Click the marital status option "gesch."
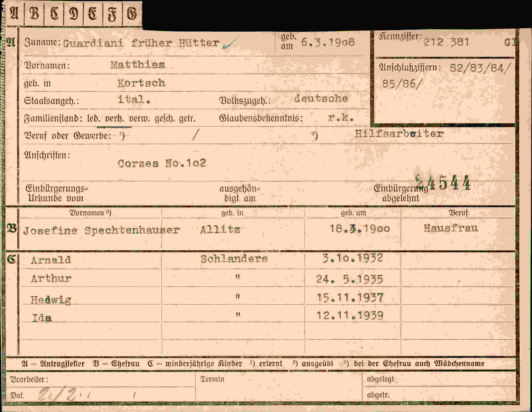Image resolution: width=532 pixels, height=412 pixels. click(x=165, y=119)
